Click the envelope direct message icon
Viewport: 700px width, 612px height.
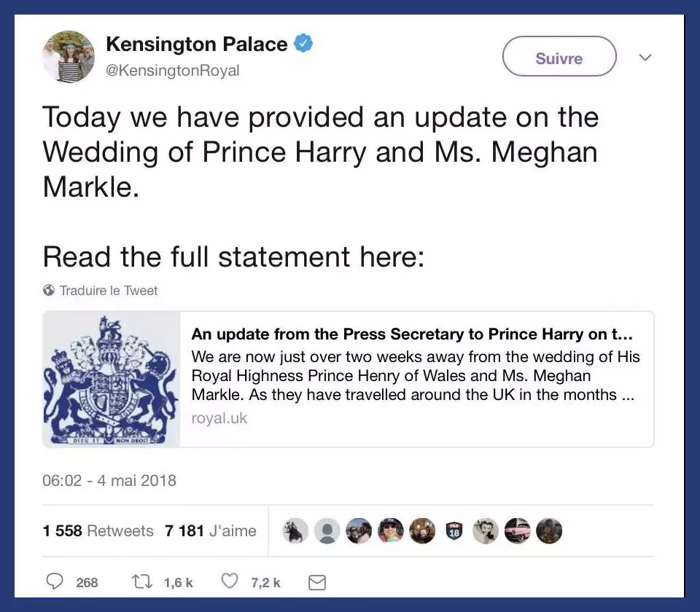(x=316, y=583)
